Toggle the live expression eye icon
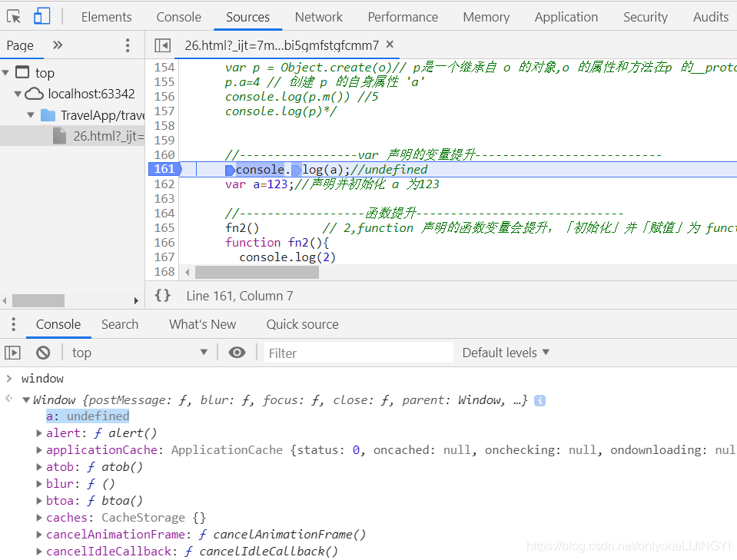737x560 pixels. pos(237,353)
